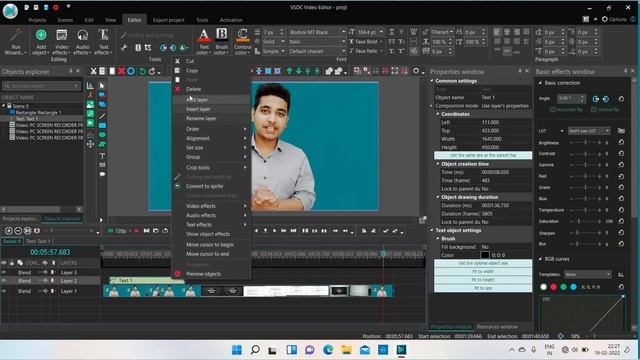
Task: Click the undo arrow in editor toolbar
Action: (x=142, y=71)
